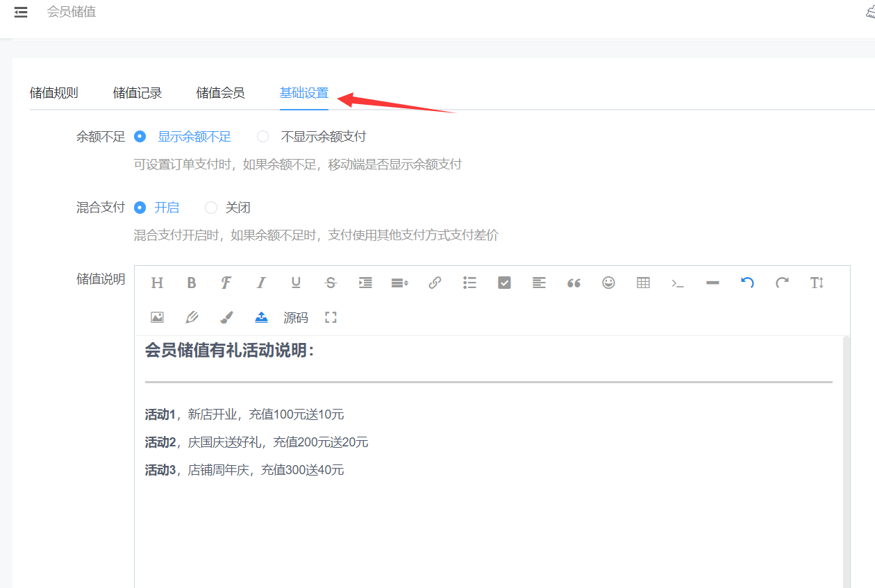
Task: Insert a table into the editor
Action: tap(643, 283)
